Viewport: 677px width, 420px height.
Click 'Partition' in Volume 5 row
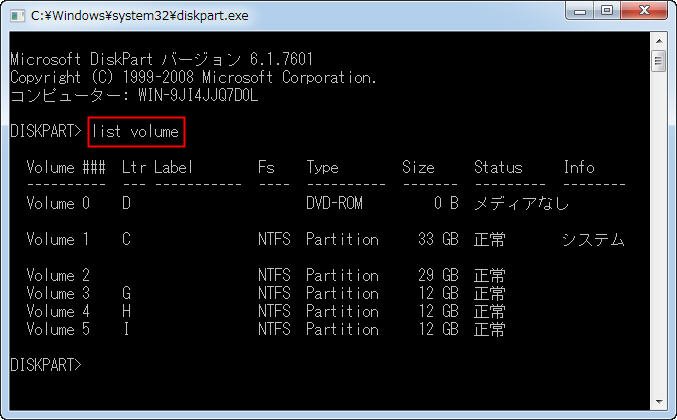[342, 329]
